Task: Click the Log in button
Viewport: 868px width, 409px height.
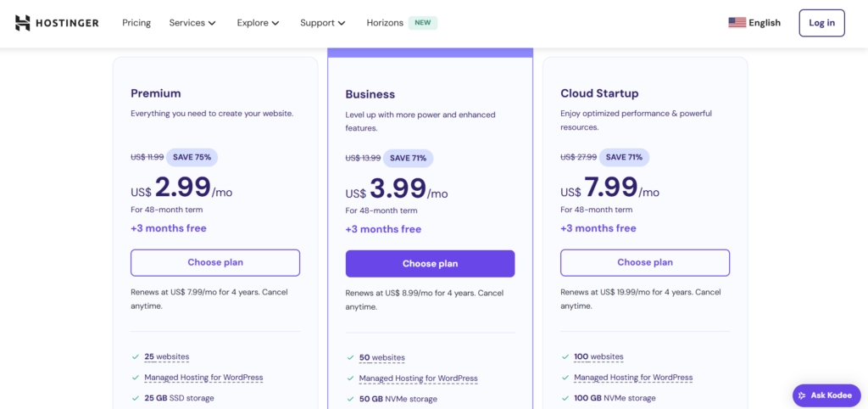Action: (x=821, y=23)
